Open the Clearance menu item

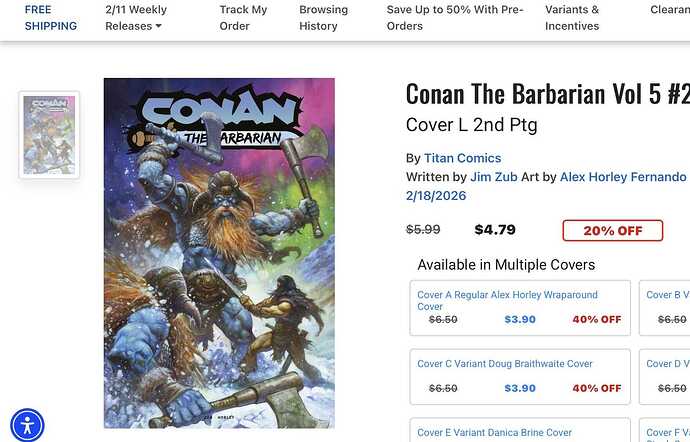669,10
